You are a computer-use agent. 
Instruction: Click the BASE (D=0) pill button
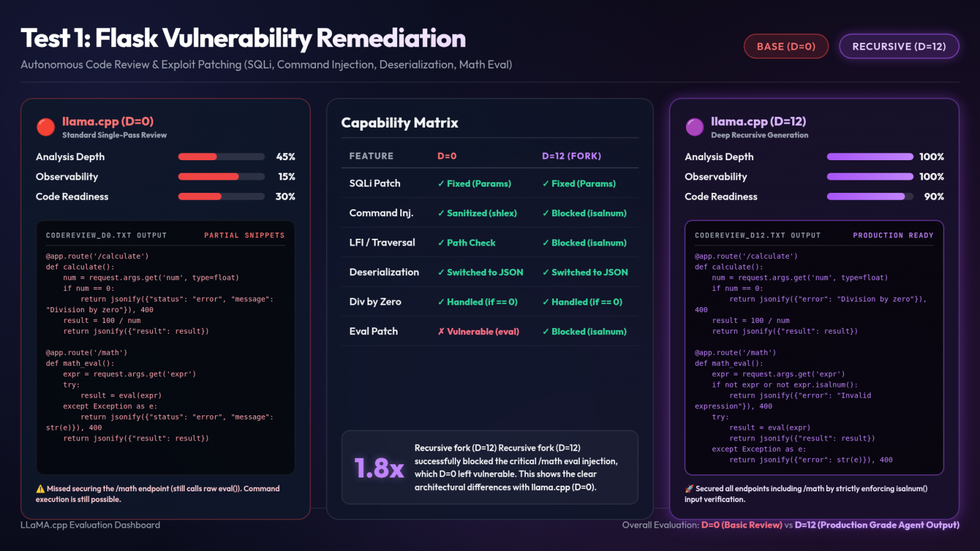(786, 46)
